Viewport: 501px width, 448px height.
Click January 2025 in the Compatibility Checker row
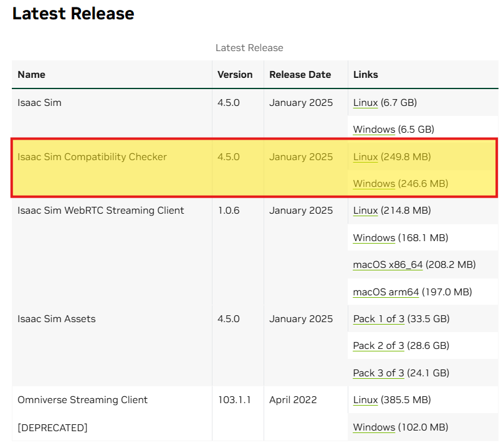[301, 157]
